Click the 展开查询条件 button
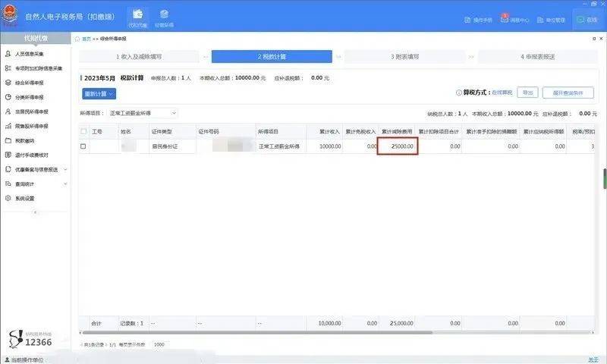The image size is (607, 364). pyautogui.click(x=568, y=93)
